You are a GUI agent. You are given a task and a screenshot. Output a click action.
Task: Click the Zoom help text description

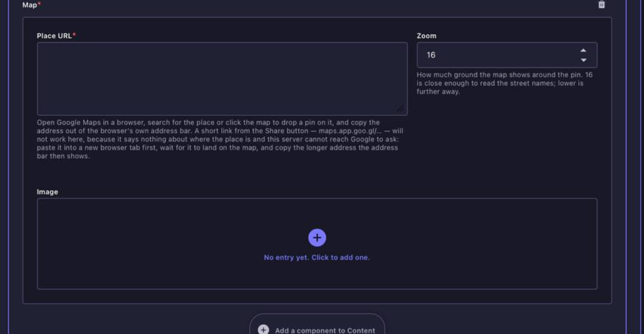505,83
